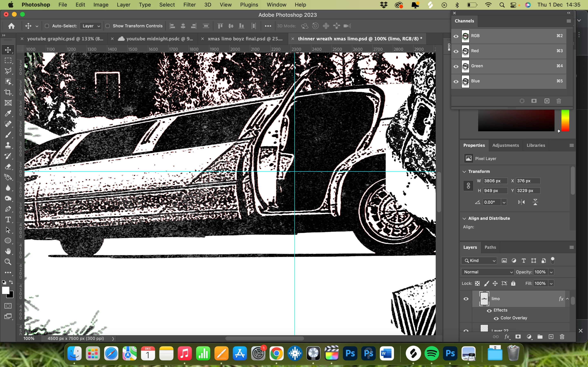
Task: Switch to xmas limo boyz final.psd tab
Action: [x=245, y=39]
